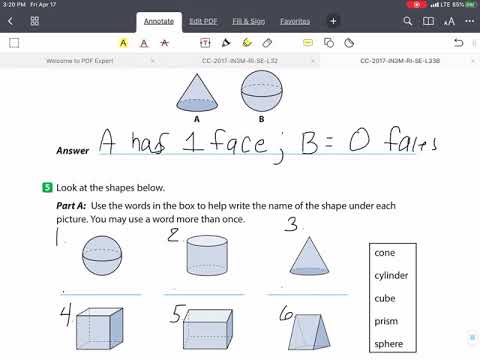Image resolution: width=480 pixels, height=360 pixels.
Task: Select the underline text tool
Action: (x=144, y=43)
